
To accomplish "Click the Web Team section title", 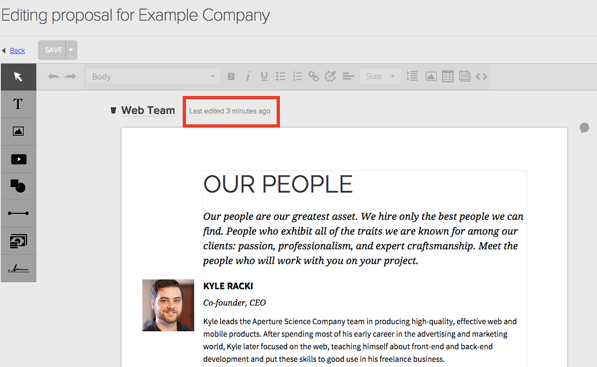I will coord(148,110).
